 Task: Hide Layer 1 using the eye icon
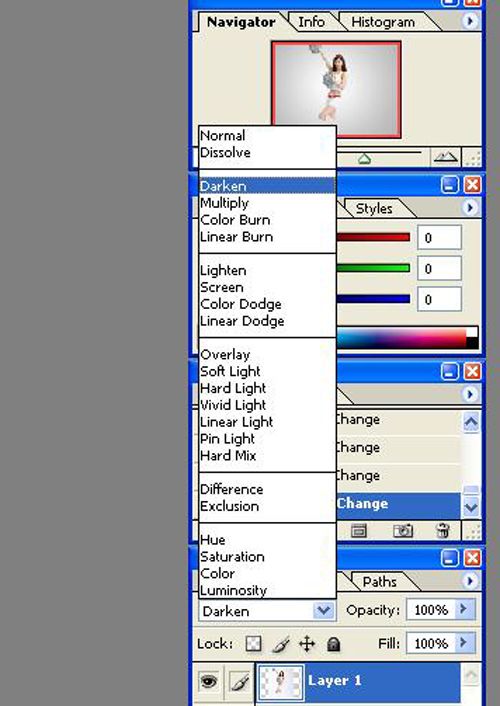[209, 681]
